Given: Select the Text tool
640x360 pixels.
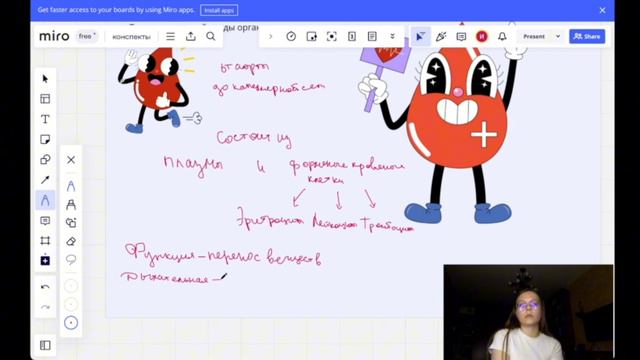Looking at the screenshot, I should click(45, 119).
